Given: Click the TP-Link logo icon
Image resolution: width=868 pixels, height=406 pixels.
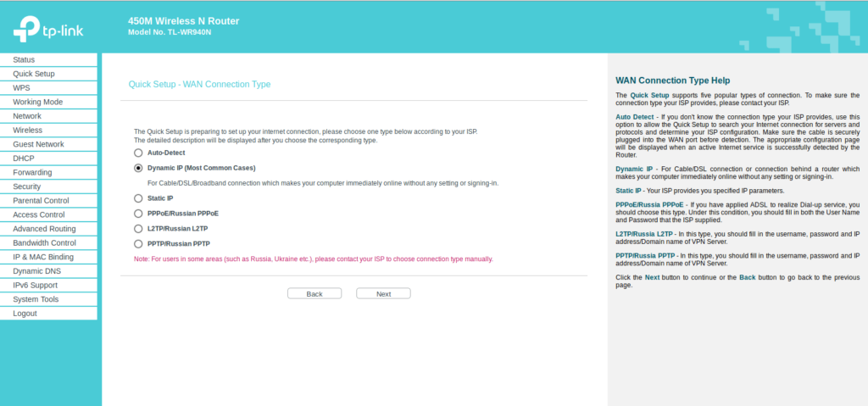Looking at the screenshot, I should pyautogui.click(x=26, y=29).
